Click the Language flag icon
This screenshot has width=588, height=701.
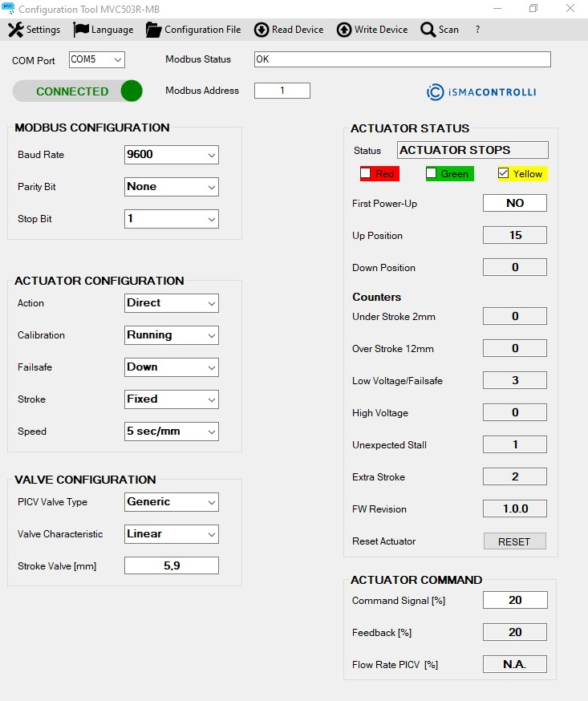pos(81,30)
